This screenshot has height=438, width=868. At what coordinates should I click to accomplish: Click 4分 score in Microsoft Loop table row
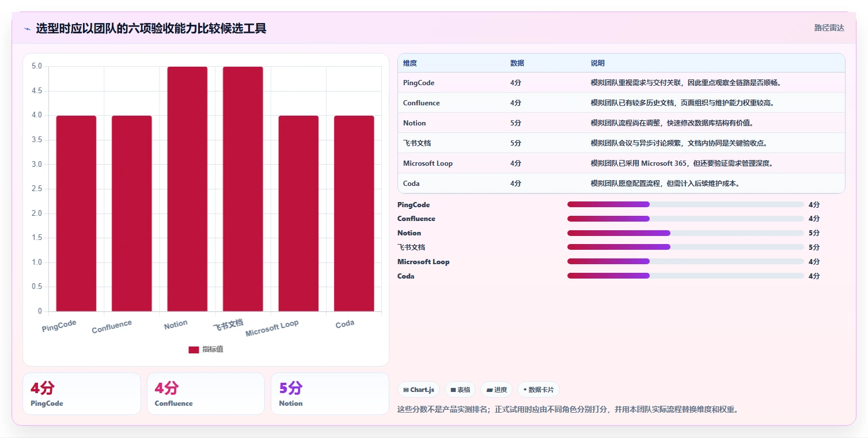pyautogui.click(x=516, y=163)
